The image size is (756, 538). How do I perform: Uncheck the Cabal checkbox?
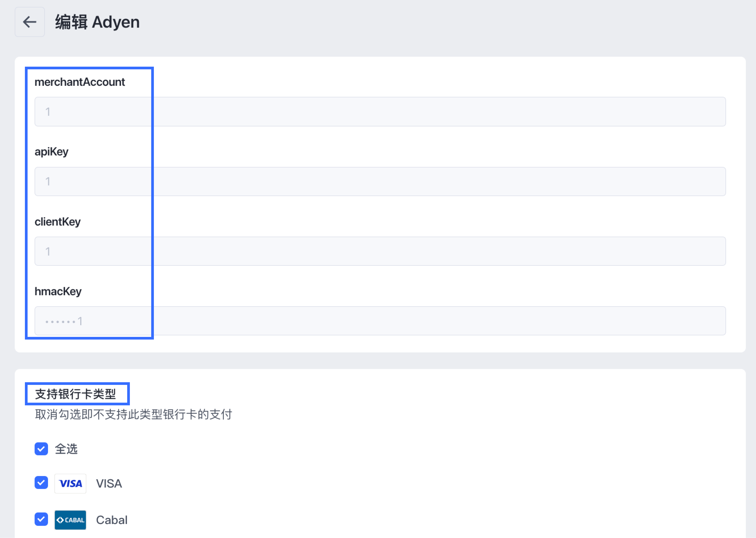[x=41, y=519]
